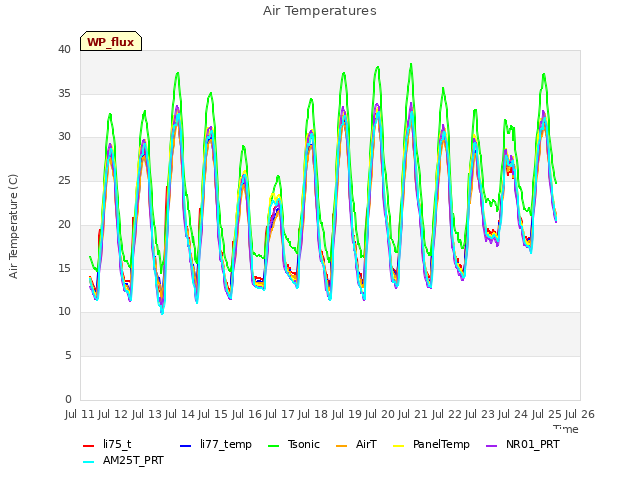The height and width of the screenshot is (480, 640).
Task: Click the orange AirT legend swatch
Action: (341, 445)
